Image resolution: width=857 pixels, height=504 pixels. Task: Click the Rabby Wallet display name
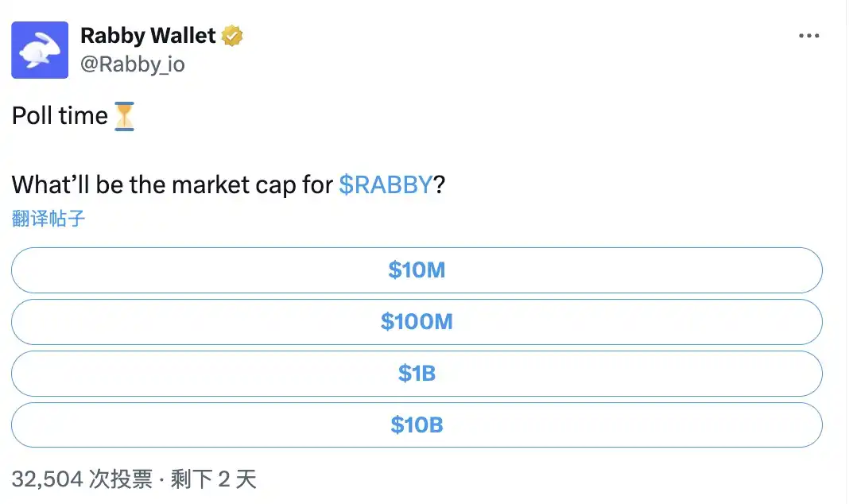(148, 36)
